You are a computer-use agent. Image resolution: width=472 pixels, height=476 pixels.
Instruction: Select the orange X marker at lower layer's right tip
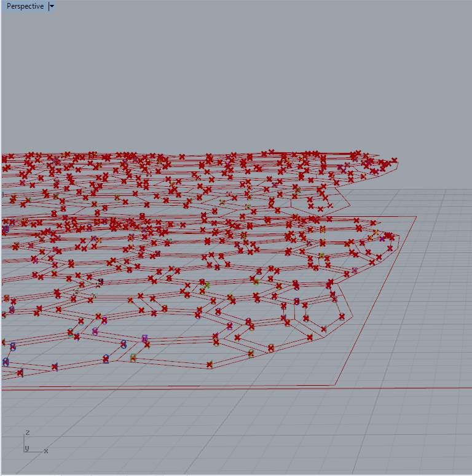(x=376, y=233)
